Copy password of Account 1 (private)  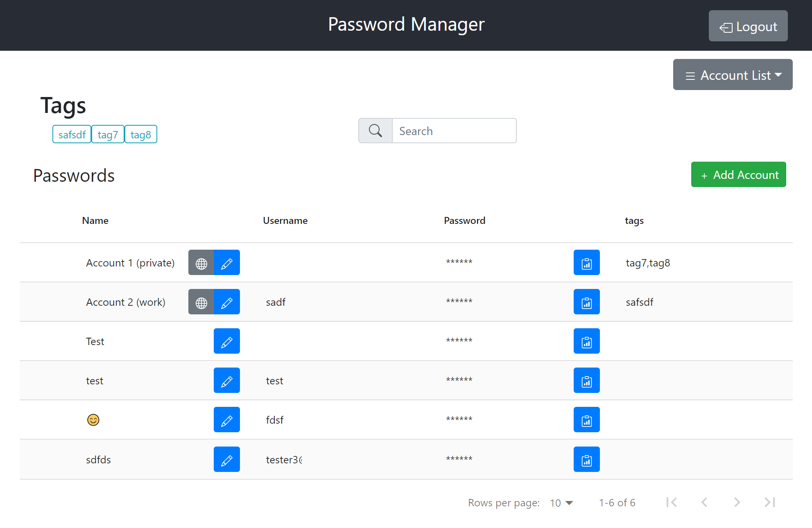coord(586,262)
